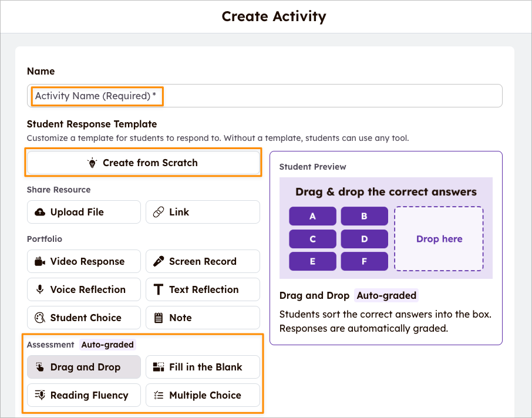The height and width of the screenshot is (418, 532).
Task: Select the Drag and Drop assessment option
Action: 84,367
